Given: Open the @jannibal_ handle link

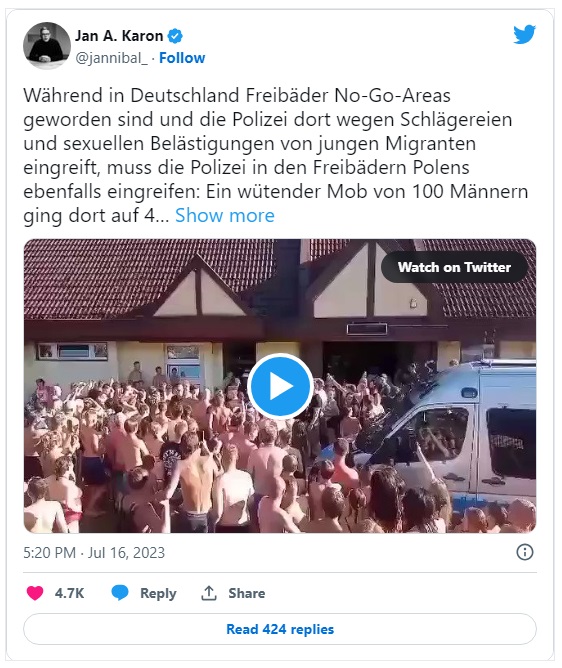Looking at the screenshot, I should [111, 58].
